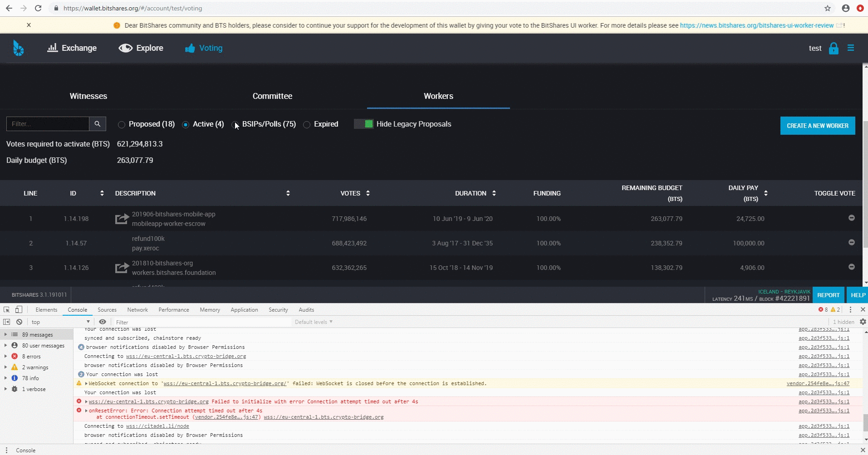Dismiss the announcement banner with X
The image size is (868, 455).
click(29, 25)
